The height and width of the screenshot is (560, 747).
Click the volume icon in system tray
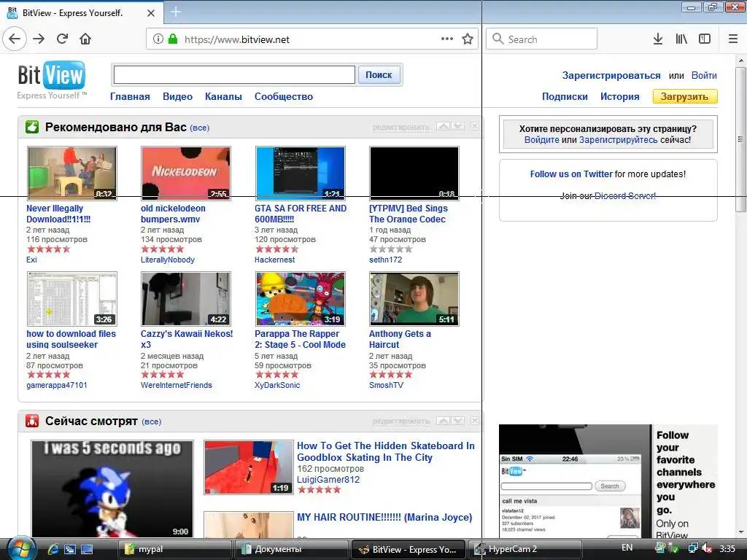coord(707,548)
